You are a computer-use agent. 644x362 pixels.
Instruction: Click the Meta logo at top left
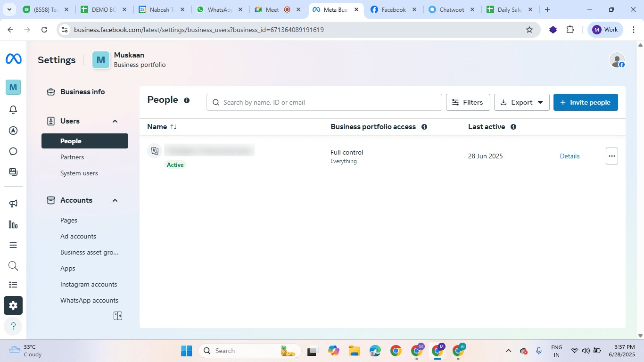tap(13, 58)
